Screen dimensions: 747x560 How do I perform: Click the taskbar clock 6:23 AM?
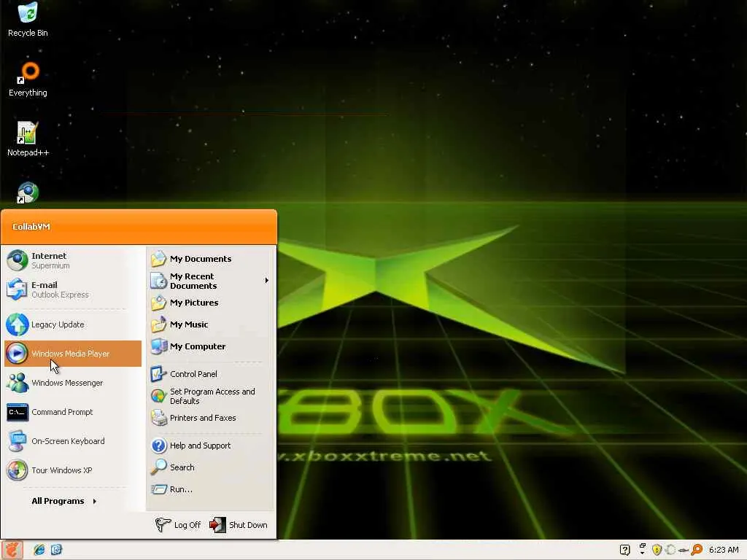[x=723, y=550]
